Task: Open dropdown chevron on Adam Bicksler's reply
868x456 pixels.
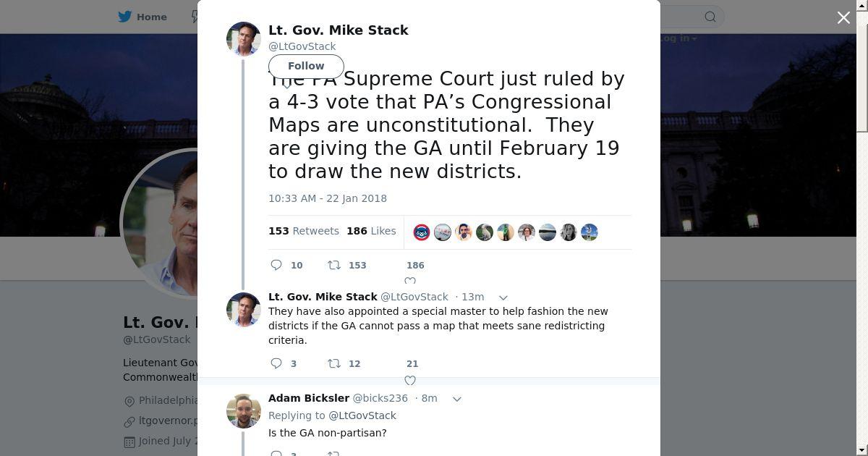Action: pyautogui.click(x=456, y=399)
